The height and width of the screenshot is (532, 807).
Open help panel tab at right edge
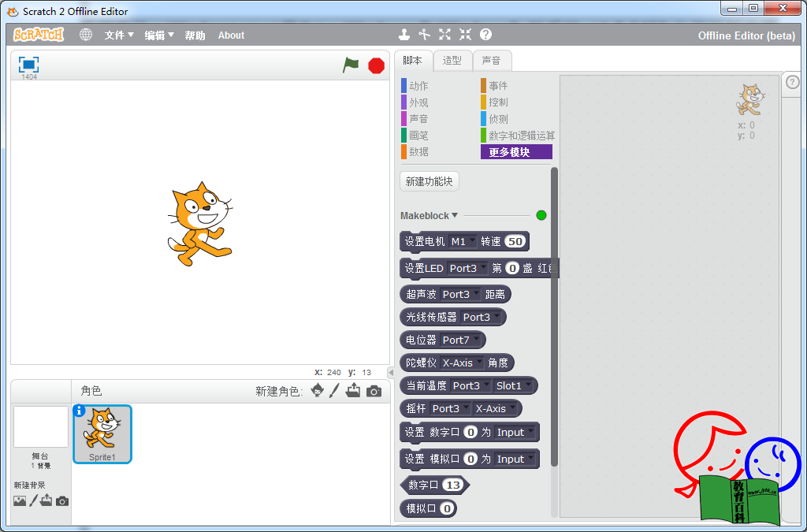pos(793,82)
